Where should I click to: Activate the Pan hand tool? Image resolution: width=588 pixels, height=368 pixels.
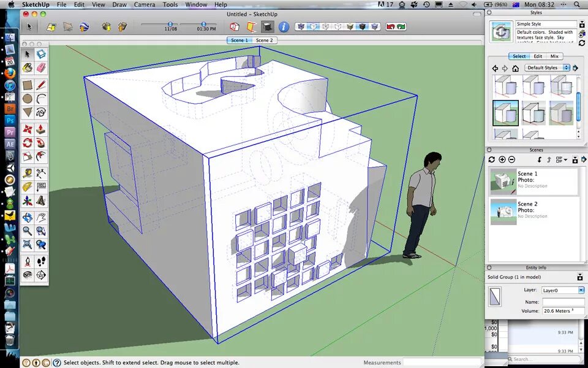41,217
